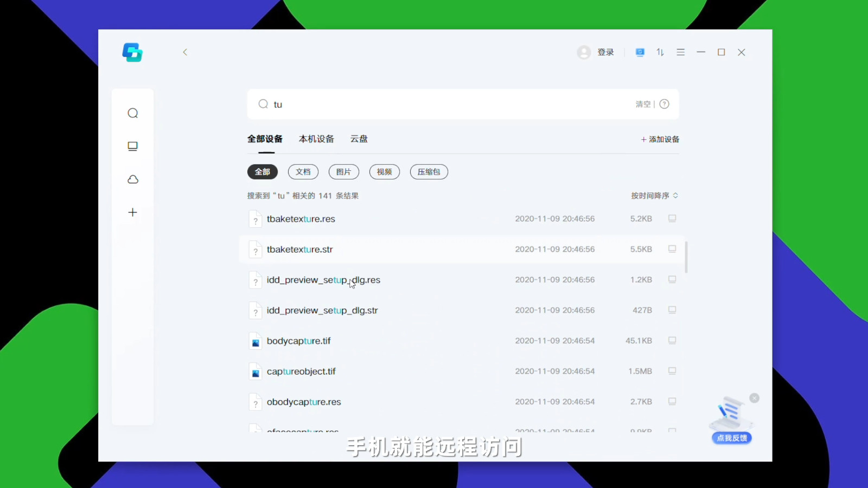This screenshot has width=868, height=488.
Task: Click the device icon on the tbaketexture.res row
Action: point(672,219)
